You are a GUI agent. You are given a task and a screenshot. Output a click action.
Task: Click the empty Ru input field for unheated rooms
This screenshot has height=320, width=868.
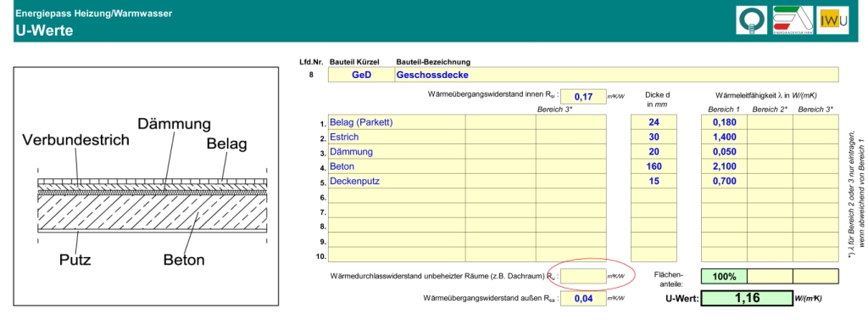click(583, 276)
